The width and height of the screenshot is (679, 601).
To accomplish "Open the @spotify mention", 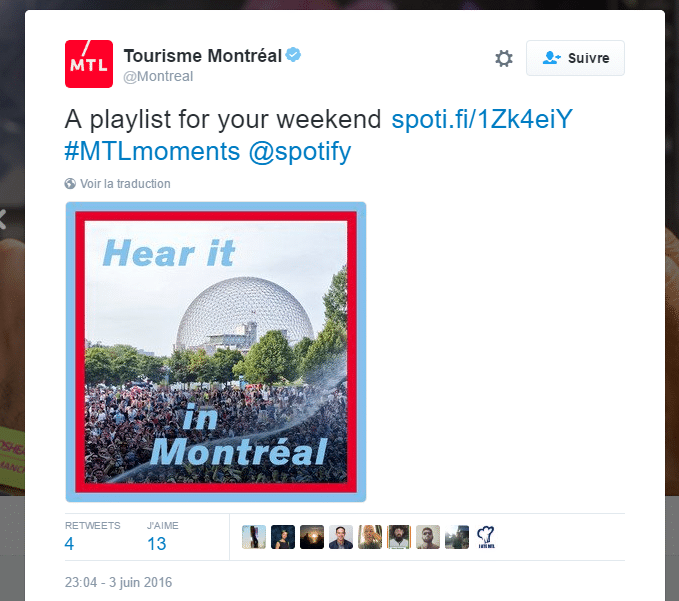I will click(x=300, y=152).
